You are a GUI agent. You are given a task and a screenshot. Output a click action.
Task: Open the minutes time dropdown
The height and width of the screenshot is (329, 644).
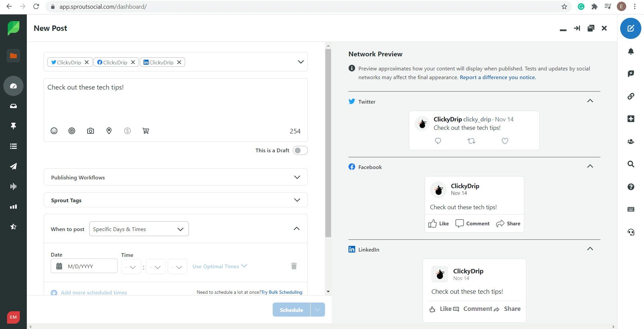click(x=156, y=267)
